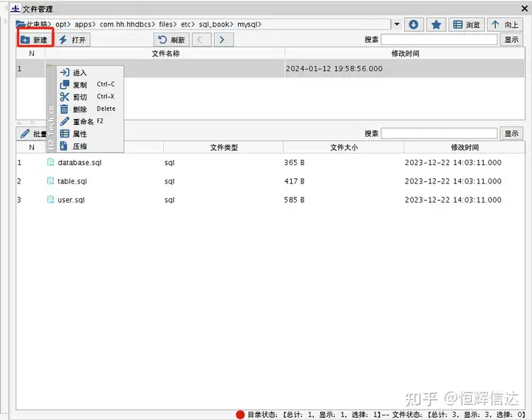The width and height of the screenshot is (532, 420).
Task: Click the lower 显示 button
Action: (x=511, y=133)
